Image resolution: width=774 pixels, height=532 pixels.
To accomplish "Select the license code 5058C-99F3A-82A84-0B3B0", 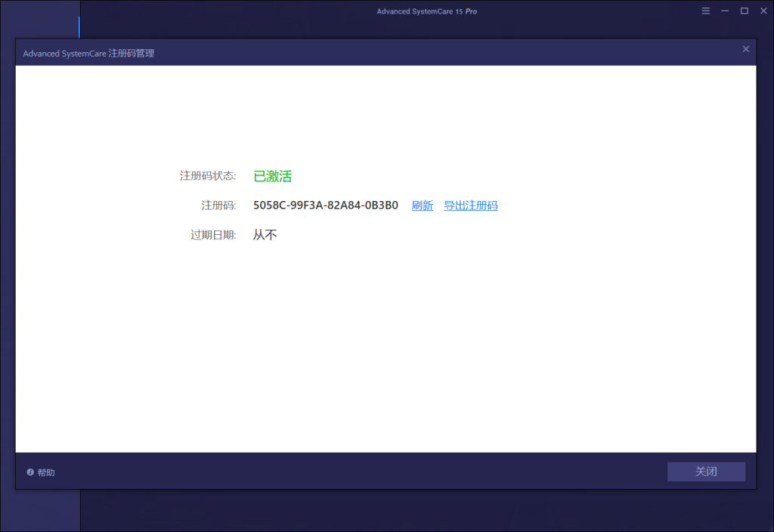I will pyautogui.click(x=325, y=206).
